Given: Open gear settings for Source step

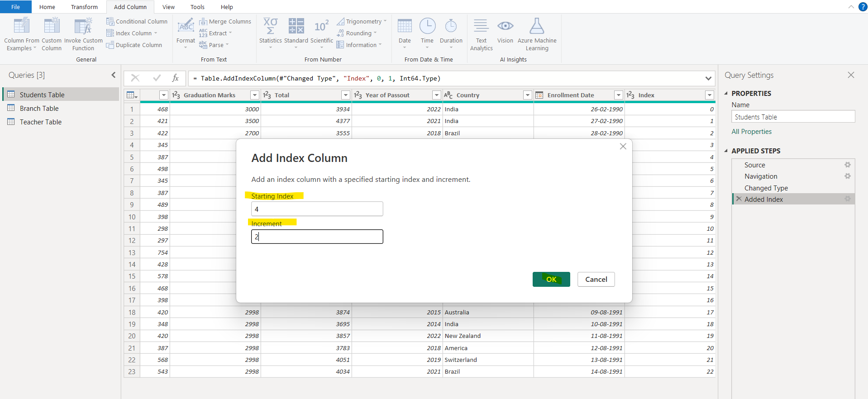Looking at the screenshot, I should [847, 165].
